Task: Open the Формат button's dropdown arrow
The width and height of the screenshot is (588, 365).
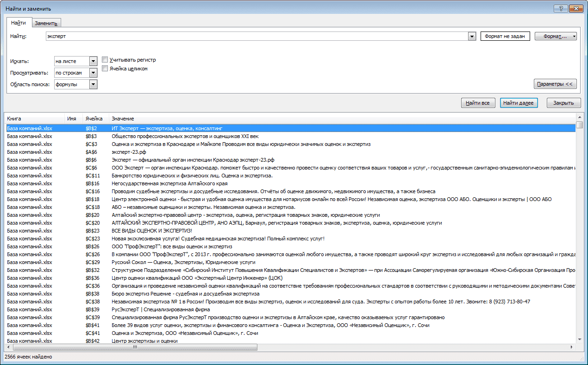Action: tap(574, 36)
